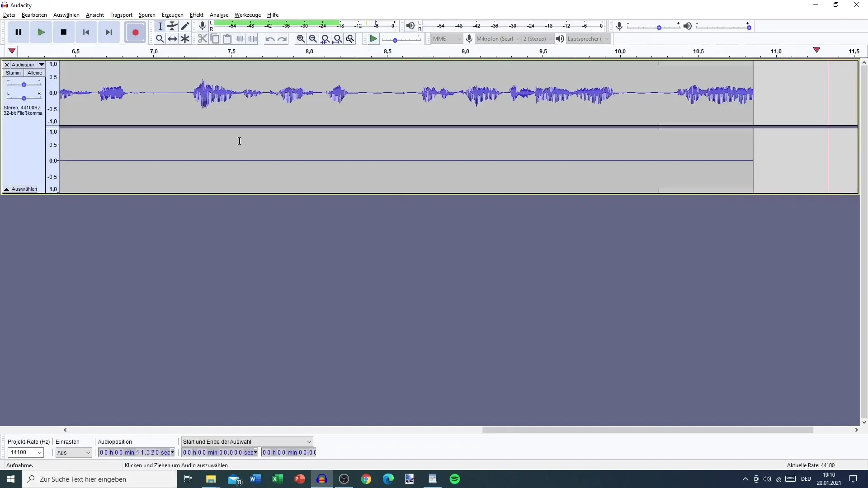Select the Envelope tool

click(172, 26)
